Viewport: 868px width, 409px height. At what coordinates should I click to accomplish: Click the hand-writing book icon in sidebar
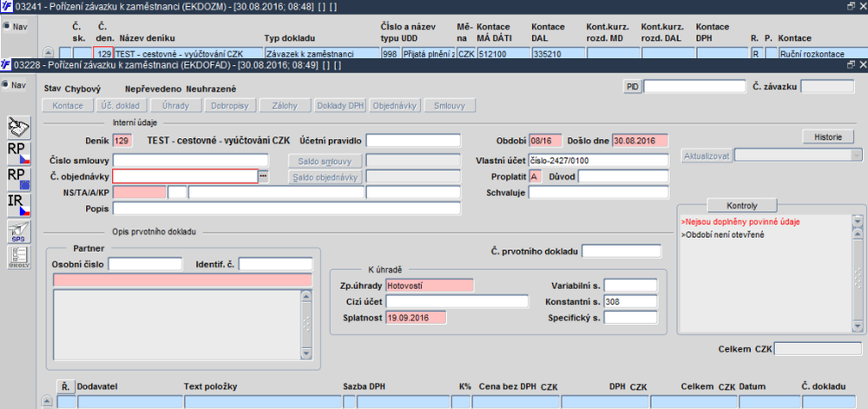(x=19, y=128)
